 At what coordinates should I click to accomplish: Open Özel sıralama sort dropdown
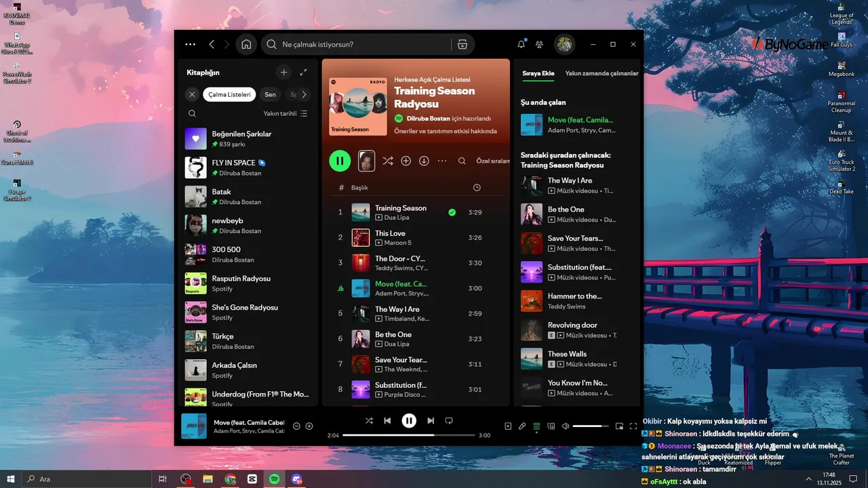[492, 161]
